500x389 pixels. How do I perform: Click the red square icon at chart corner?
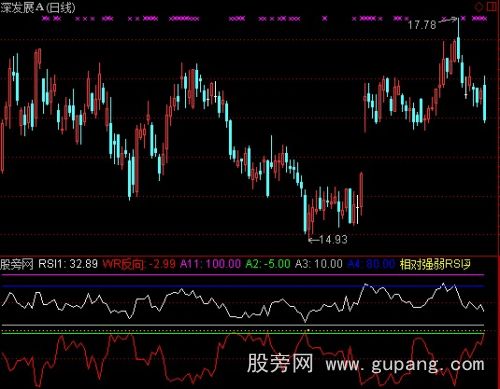pos(493,6)
